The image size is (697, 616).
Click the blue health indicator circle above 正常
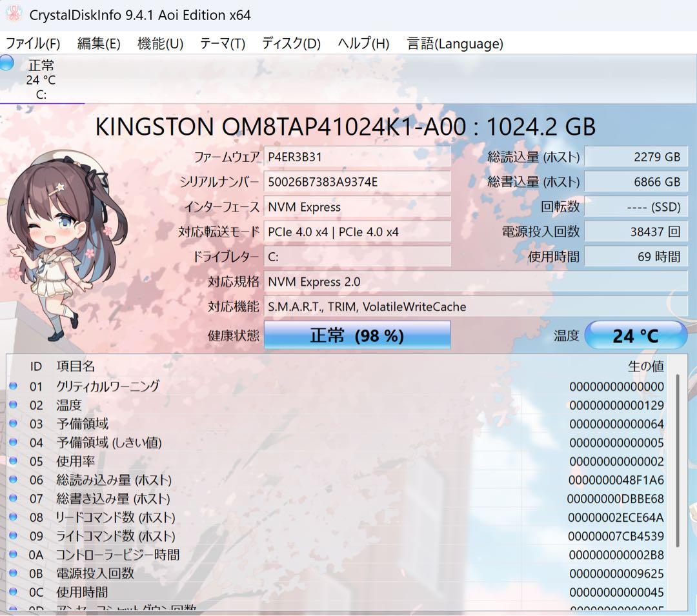point(6,62)
